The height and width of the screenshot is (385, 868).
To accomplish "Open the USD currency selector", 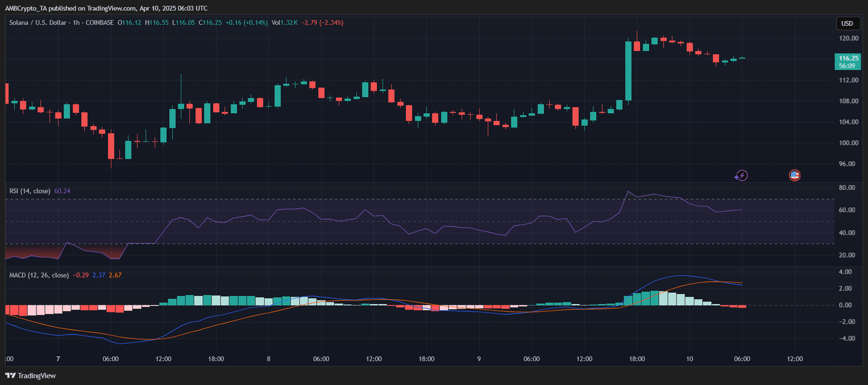I will pyautogui.click(x=847, y=23).
